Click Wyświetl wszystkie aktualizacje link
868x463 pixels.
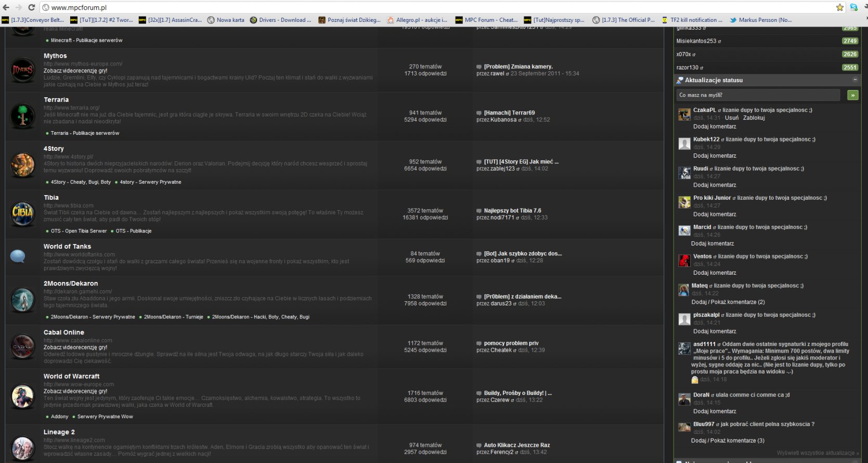point(818,453)
